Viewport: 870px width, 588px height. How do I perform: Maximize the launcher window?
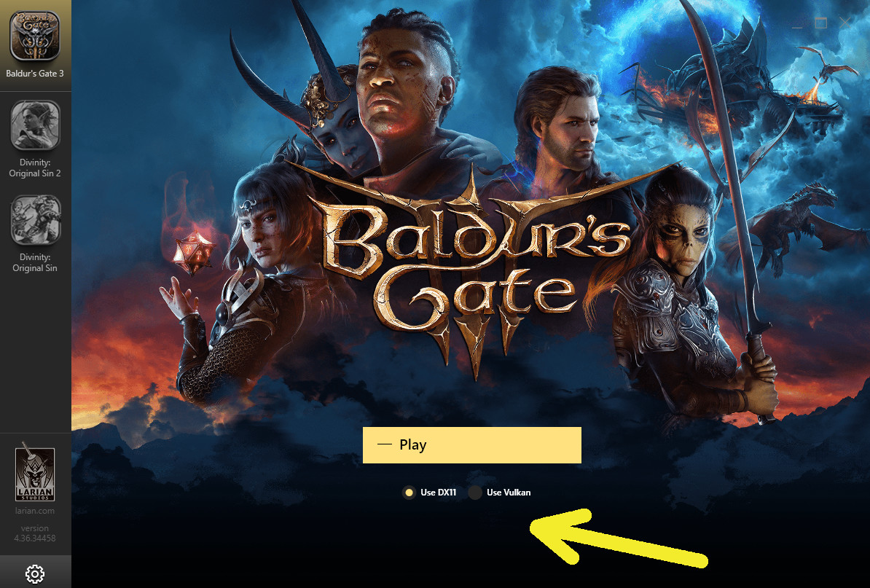point(821,23)
